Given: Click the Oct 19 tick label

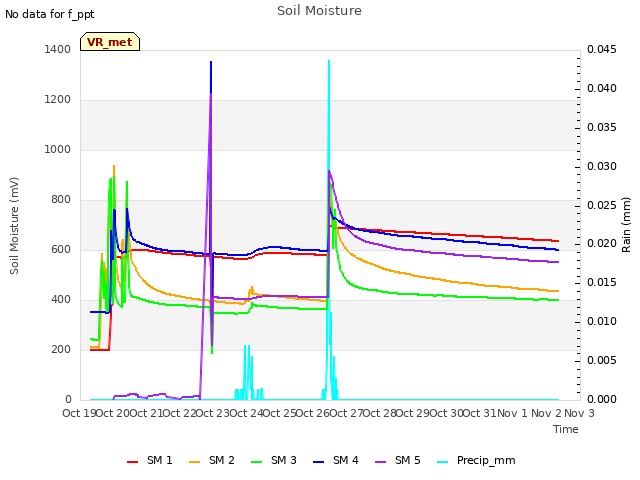Looking at the screenshot, I should tap(79, 413).
